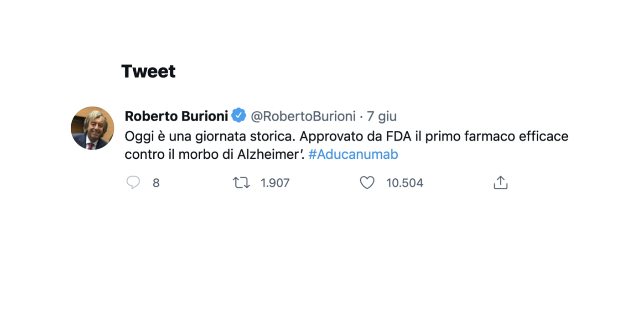
Task: Open the share tweet icon
Action: (x=500, y=183)
